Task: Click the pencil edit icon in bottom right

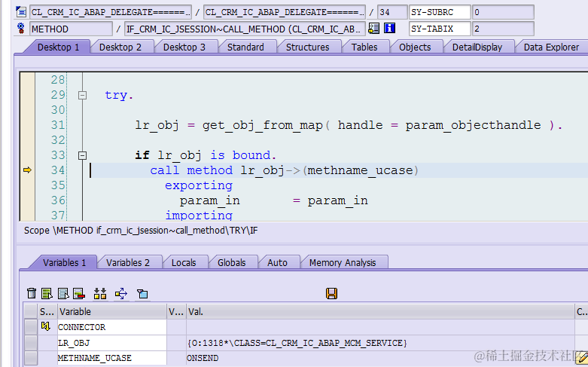Action: pyautogui.click(x=583, y=357)
